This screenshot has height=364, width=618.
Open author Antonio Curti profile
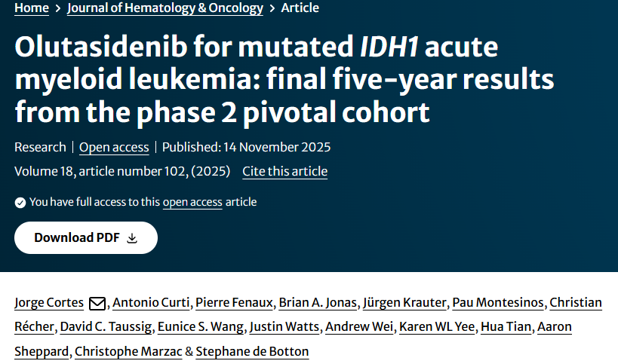150,303
